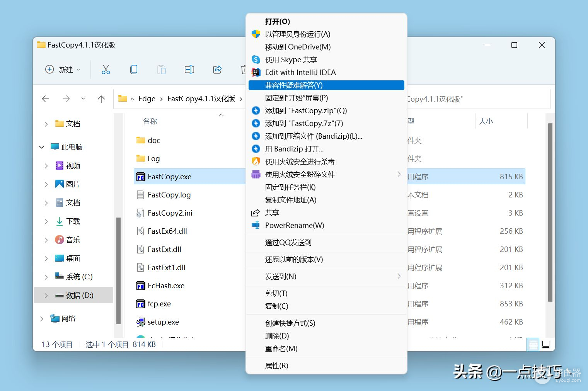Screen dimensions: 588x391
Task: Choose 添加到 "FastCopy.zip"(Q)
Action: 326,111
